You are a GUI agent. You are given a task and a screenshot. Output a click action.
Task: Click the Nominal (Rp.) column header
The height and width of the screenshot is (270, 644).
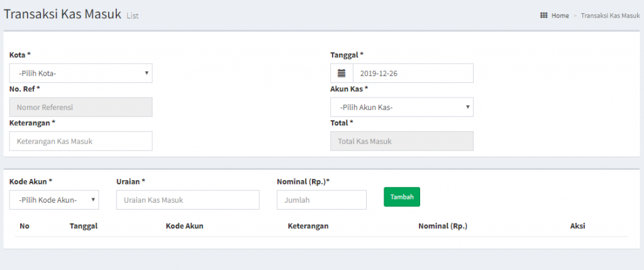[443, 226]
